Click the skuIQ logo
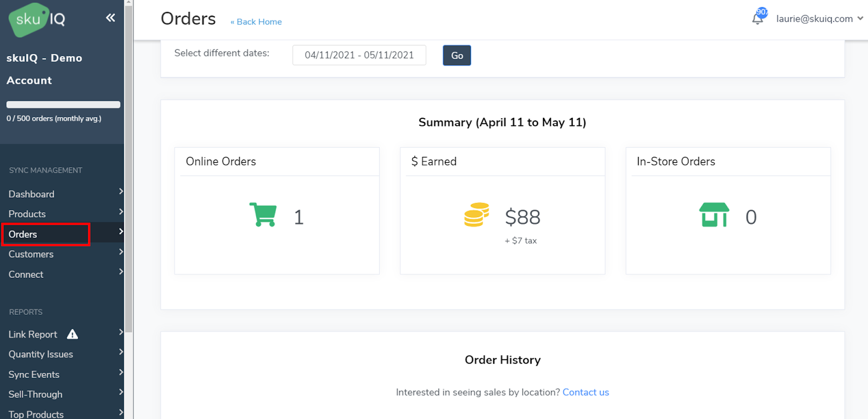868x419 pixels. 37,20
